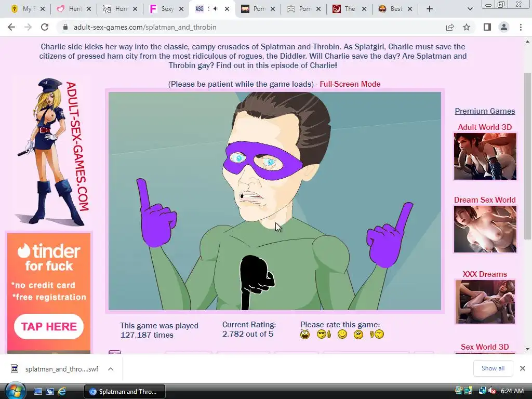Click the page vertical scrollbar thumb
Screen dimensions: 532x399
(x=527, y=156)
